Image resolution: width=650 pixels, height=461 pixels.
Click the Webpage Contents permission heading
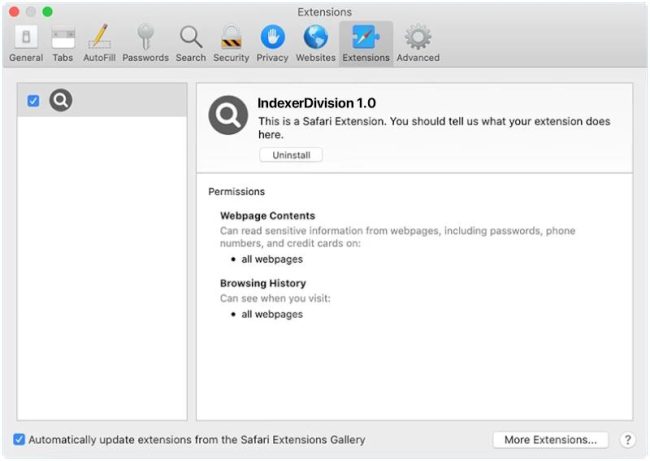(267, 216)
